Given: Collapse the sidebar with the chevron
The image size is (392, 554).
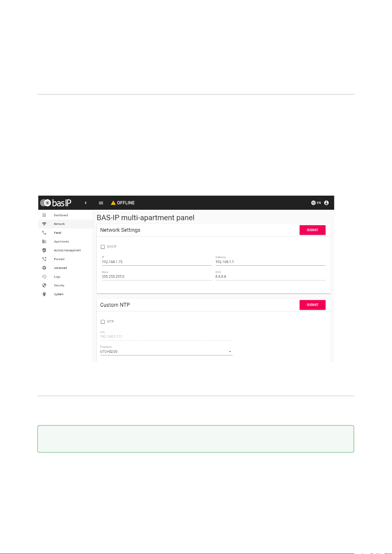Looking at the screenshot, I should [x=86, y=203].
